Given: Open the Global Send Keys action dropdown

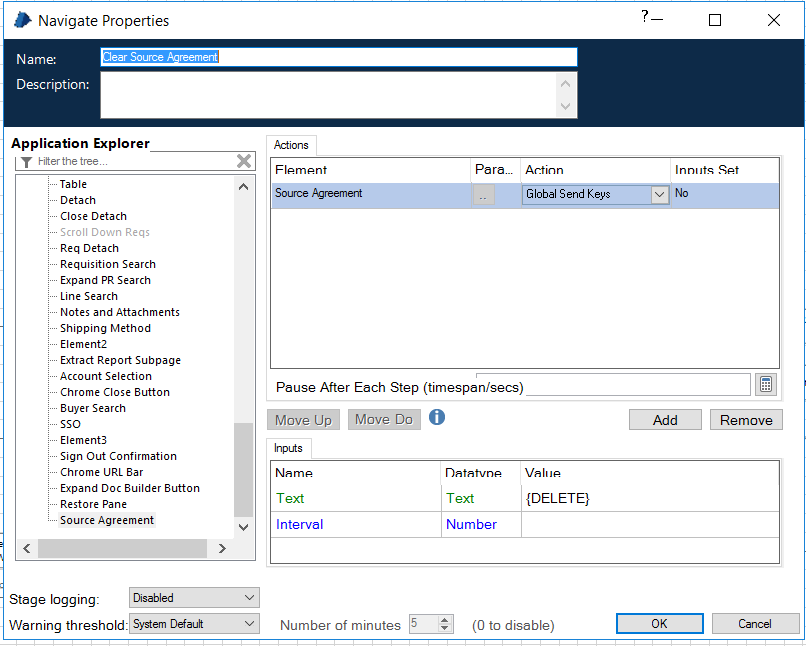Looking at the screenshot, I should 660,194.
